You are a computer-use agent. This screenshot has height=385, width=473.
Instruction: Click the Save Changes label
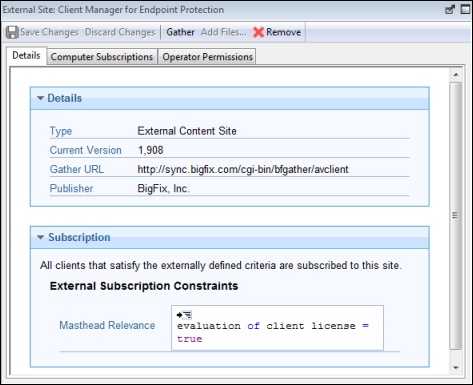click(49, 32)
